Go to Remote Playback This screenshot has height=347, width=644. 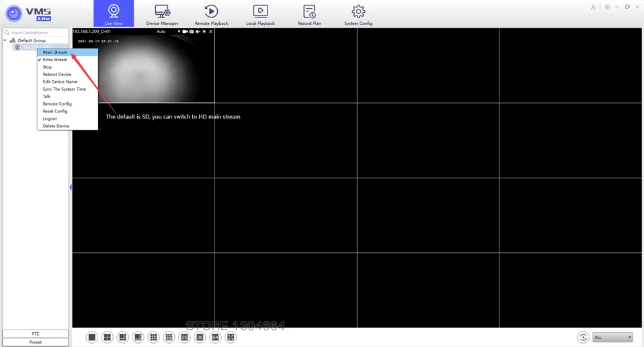coord(211,15)
